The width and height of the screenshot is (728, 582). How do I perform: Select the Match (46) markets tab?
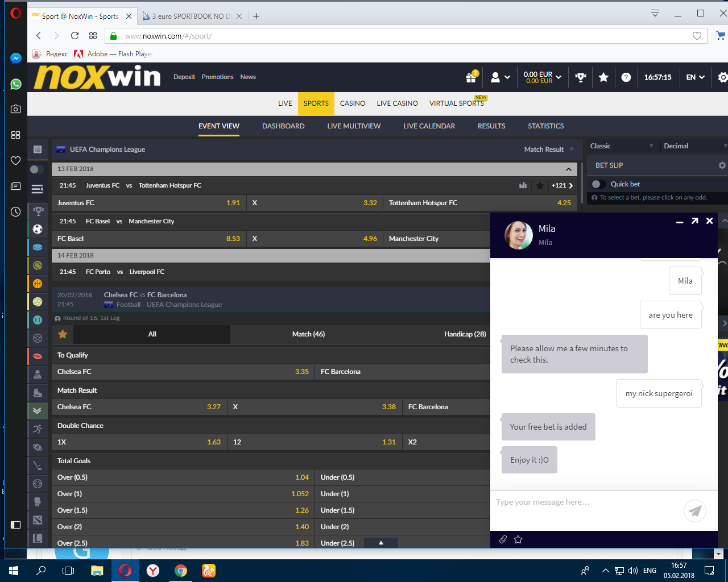point(308,334)
